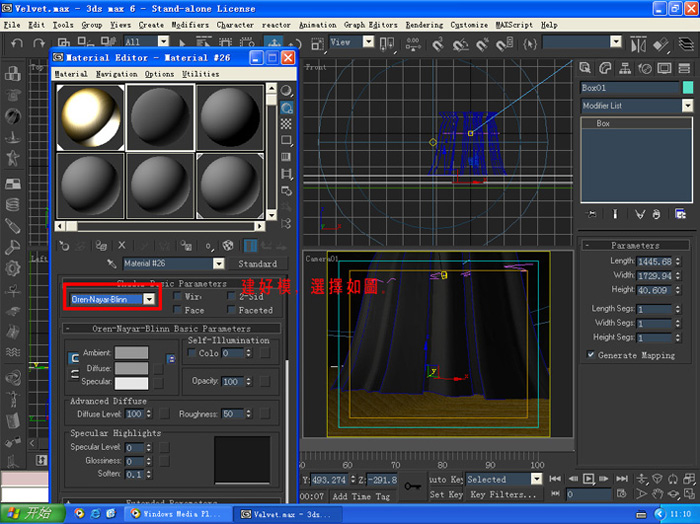The width and height of the screenshot is (700, 524).
Task: Open the MAXScript menu
Action: click(514, 25)
